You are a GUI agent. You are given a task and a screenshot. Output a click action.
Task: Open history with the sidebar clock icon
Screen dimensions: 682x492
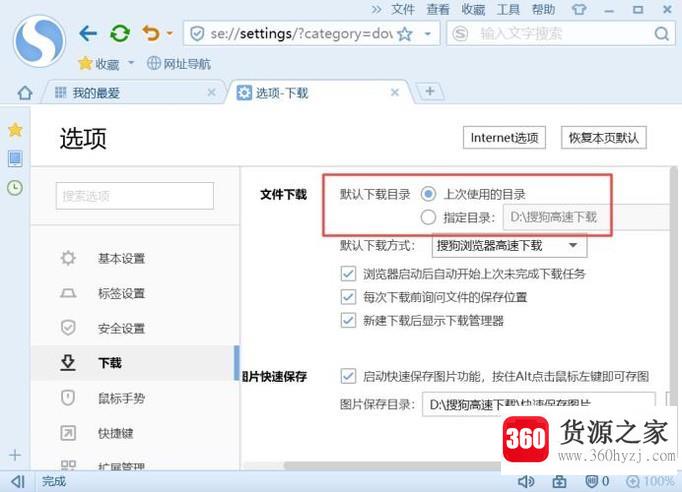coord(15,188)
